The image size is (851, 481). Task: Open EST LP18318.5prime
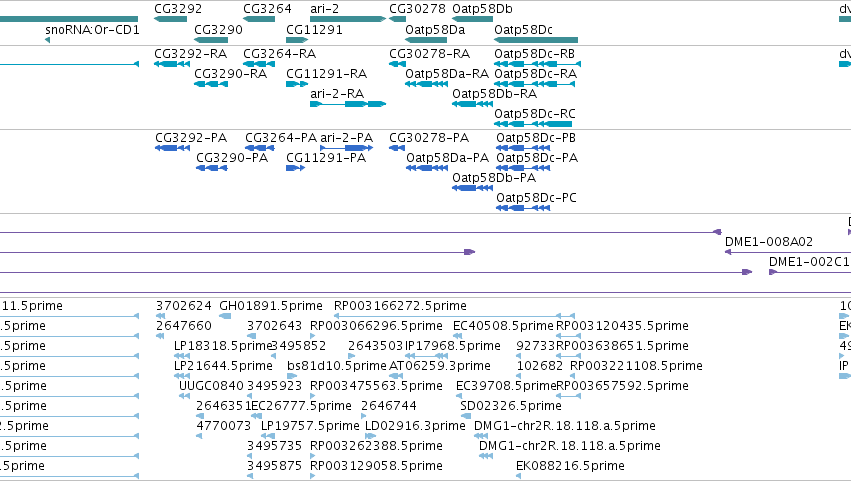pyautogui.click(x=222, y=346)
